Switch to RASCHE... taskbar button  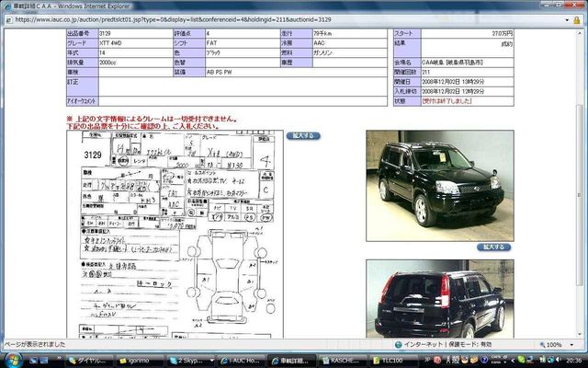(343, 361)
